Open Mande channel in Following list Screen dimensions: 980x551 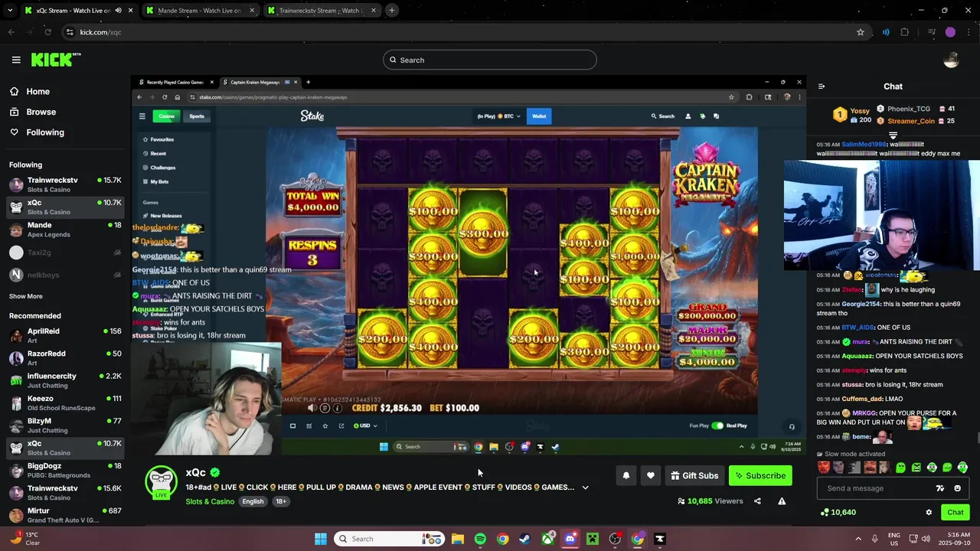(65, 230)
